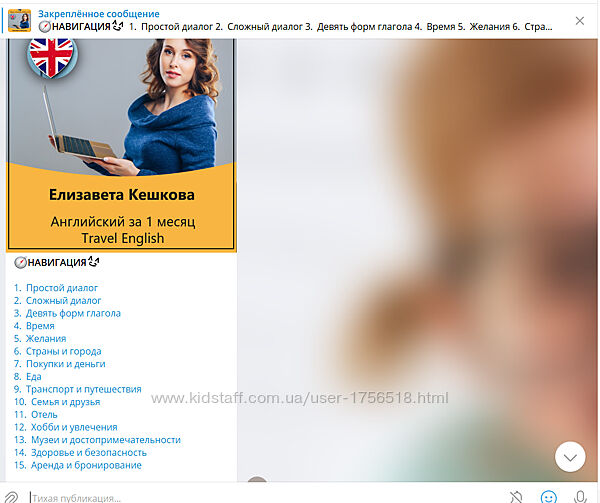Click the pinned message channel avatar thumbnail
This screenshot has height=503, width=600.
point(19,20)
